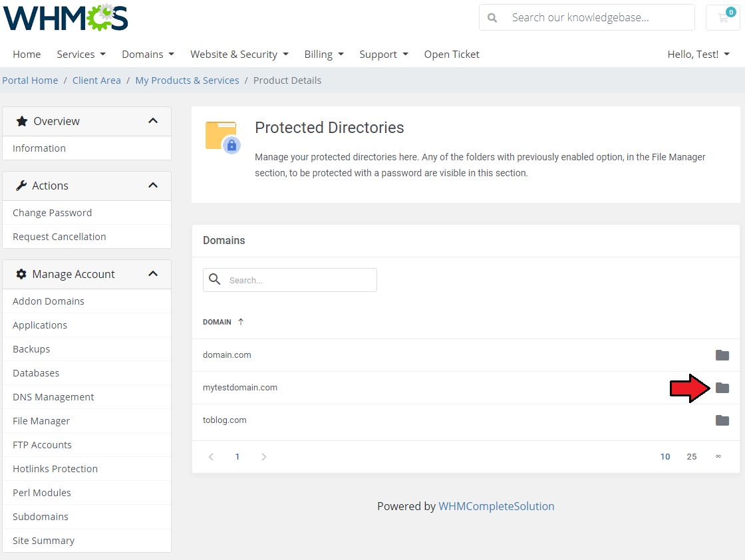Show 25 entries per page
Viewport: 745px width, 560px height.
[691, 456]
